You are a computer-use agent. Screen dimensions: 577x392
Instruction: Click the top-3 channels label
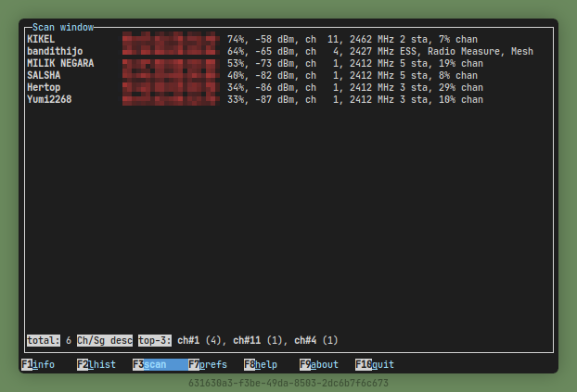155,340
